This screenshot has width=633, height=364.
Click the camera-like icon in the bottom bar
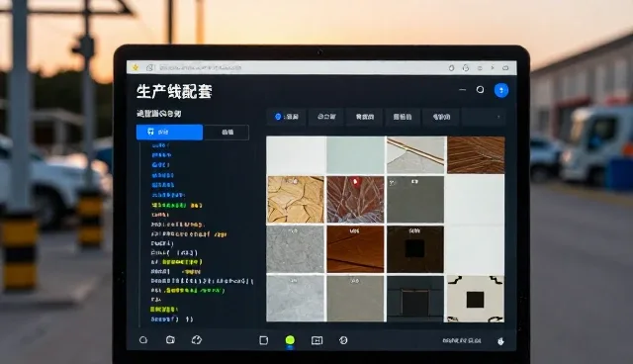pos(170,340)
